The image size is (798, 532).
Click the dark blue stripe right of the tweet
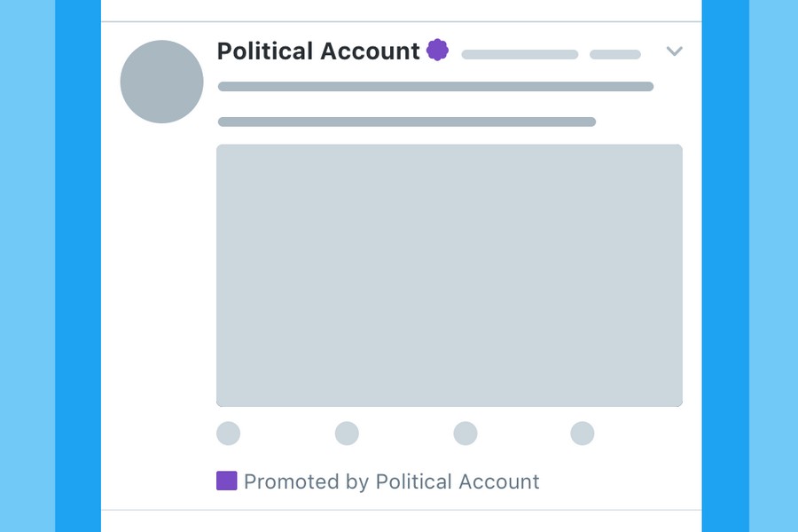pyautogui.click(x=725, y=266)
